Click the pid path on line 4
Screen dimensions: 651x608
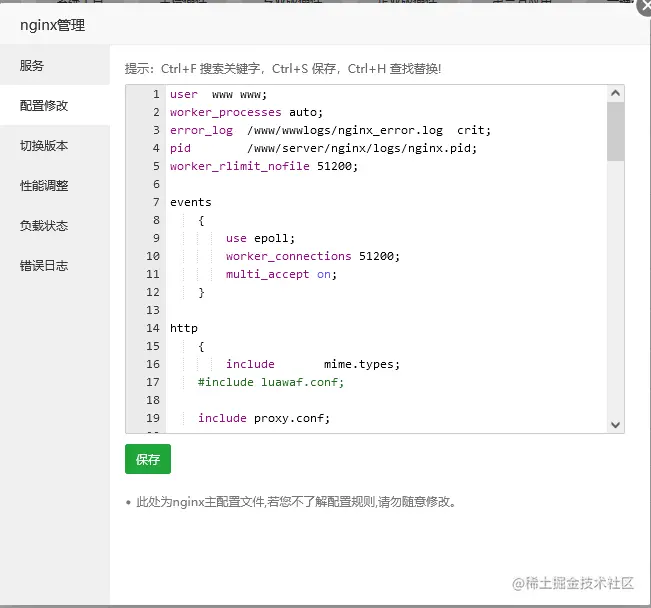362,148
